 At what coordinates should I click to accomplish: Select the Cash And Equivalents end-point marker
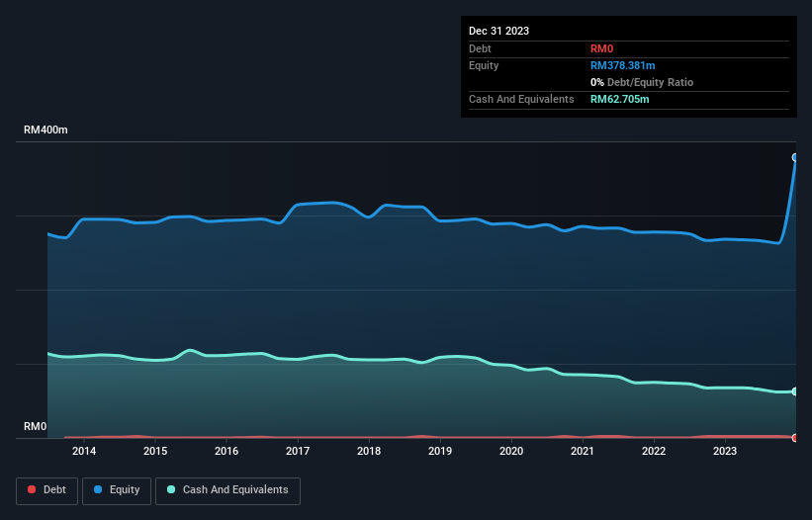(x=795, y=391)
